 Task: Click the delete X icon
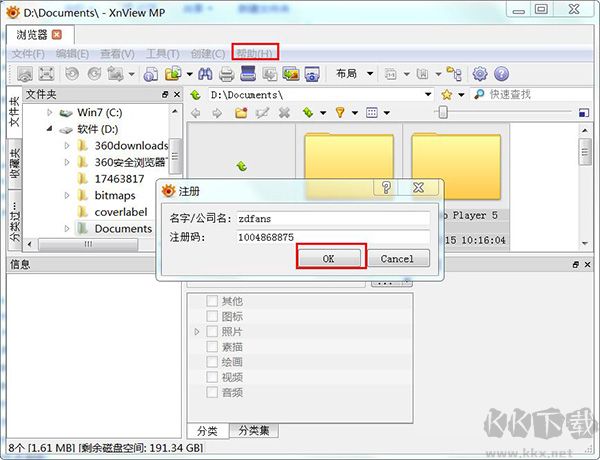[284, 113]
